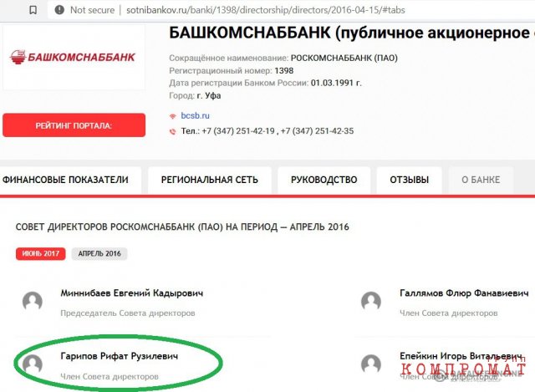Open the Финансовые показатели tab
Image resolution: width=535 pixels, height=392 pixels.
(x=66, y=180)
